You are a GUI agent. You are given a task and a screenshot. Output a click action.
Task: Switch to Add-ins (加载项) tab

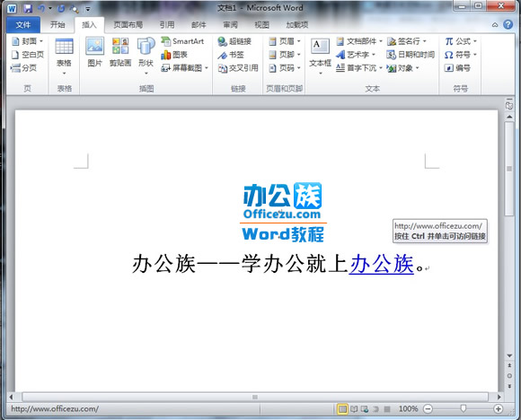click(297, 24)
